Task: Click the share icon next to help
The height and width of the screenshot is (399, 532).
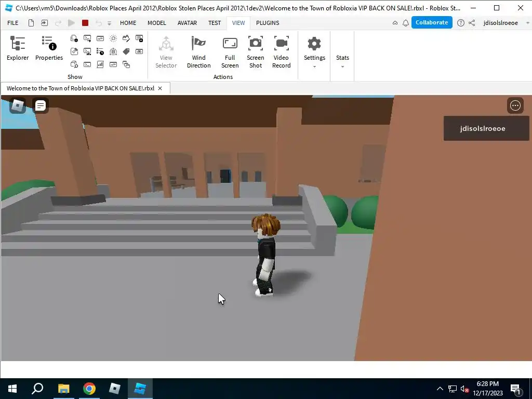Action: (472, 23)
